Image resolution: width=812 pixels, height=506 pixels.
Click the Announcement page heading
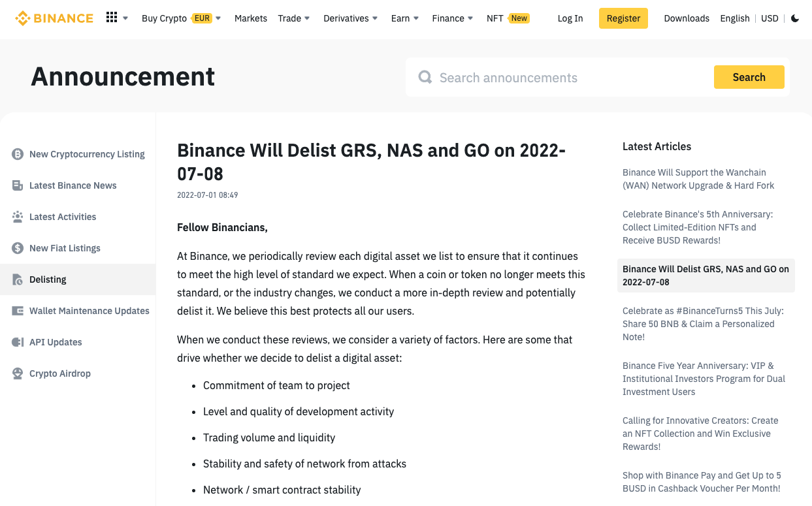coord(123,76)
